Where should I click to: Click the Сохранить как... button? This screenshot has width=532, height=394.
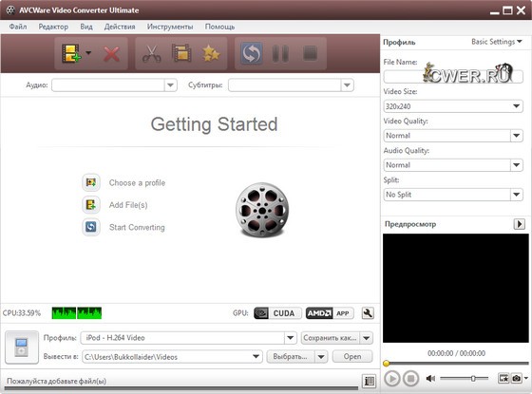pyautogui.click(x=330, y=338)
